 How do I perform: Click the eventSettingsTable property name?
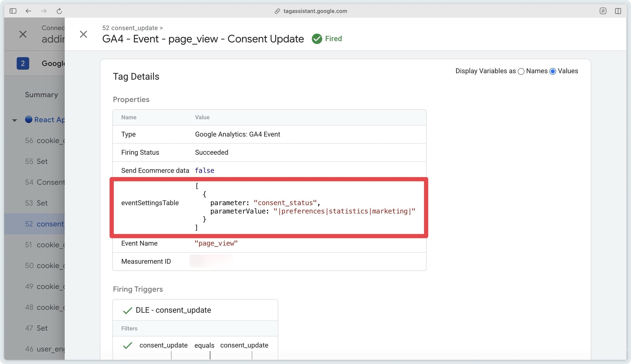(150, 203)
